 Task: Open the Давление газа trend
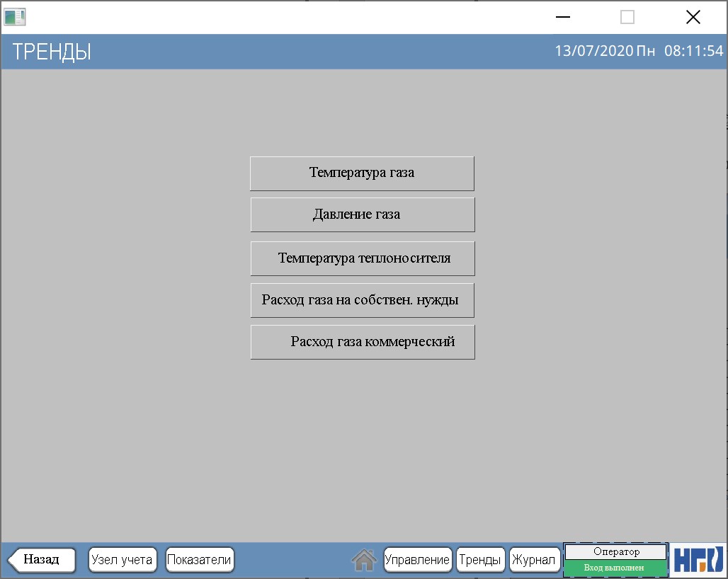tap(362, 214)
